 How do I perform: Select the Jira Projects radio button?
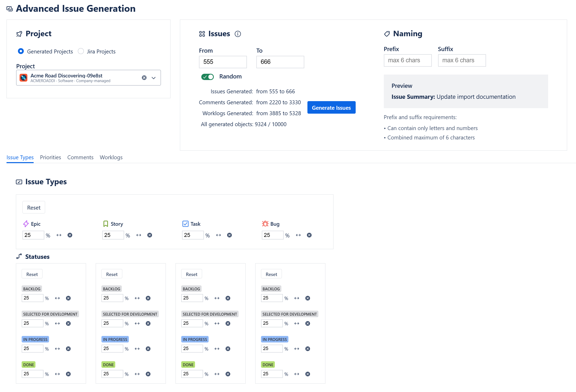tap(81, 51)
